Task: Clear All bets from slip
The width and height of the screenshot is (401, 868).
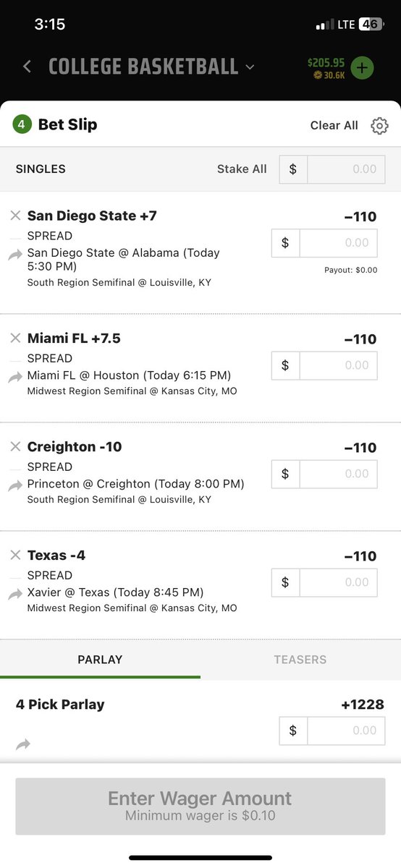Action: point(334,125)
